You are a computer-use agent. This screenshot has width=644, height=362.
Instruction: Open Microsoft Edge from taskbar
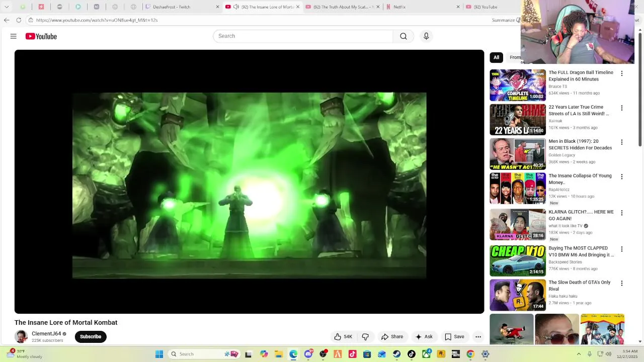pyautogui.click(x=293, y=354)
